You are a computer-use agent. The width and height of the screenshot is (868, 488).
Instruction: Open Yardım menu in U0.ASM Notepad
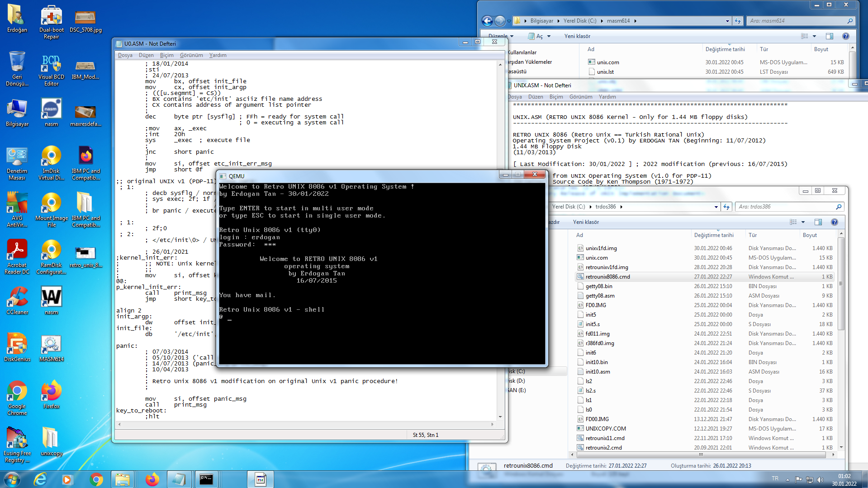click(218, 55)
